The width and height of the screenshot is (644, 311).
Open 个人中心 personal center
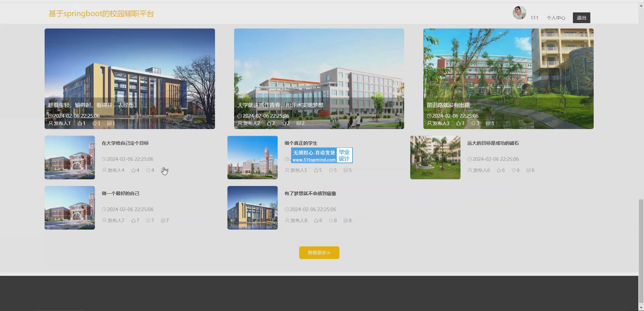tap(556, 18)
